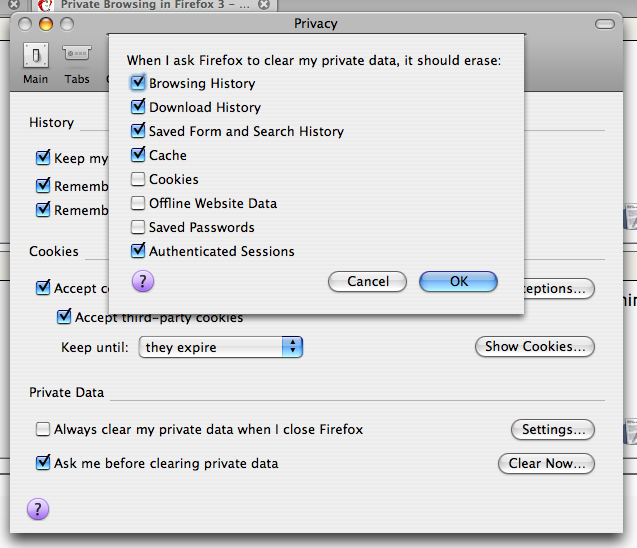Click the purple help icon in the dialog

[143, 281]
